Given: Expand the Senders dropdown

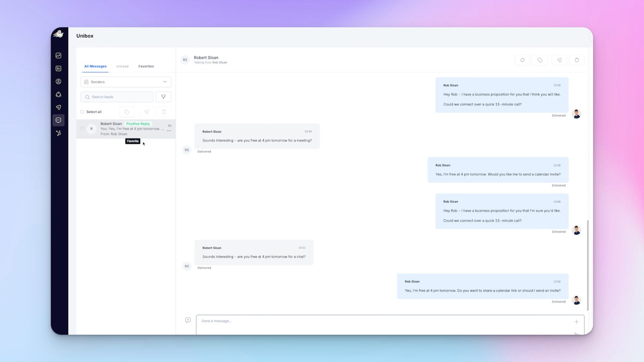Looking at the screenshot, I should tap(126, 82).
